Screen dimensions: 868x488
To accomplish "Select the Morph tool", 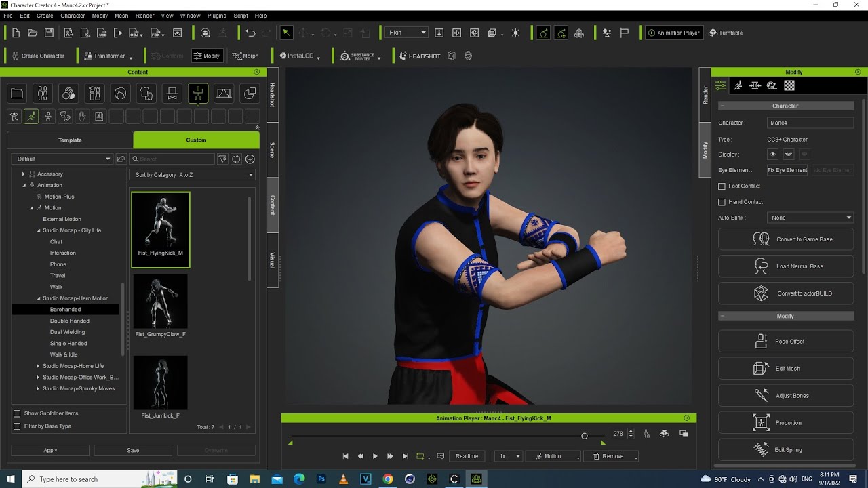I will coord(245,56).
